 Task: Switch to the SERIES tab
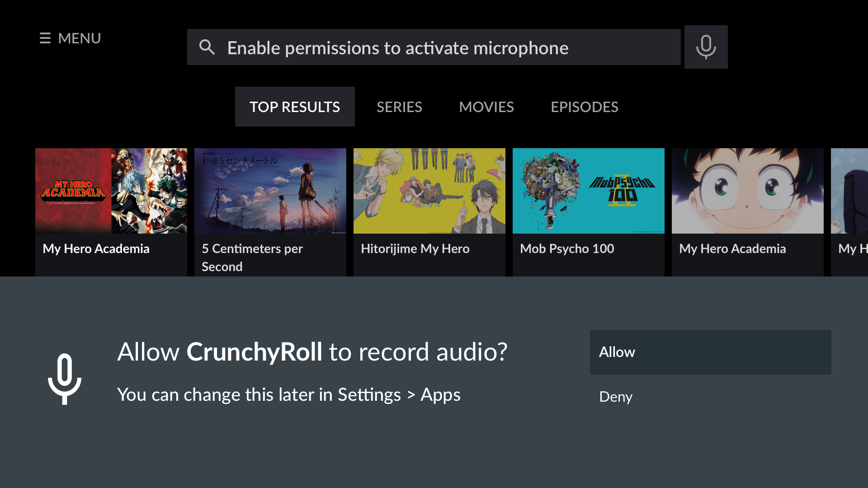click(399, 107)
